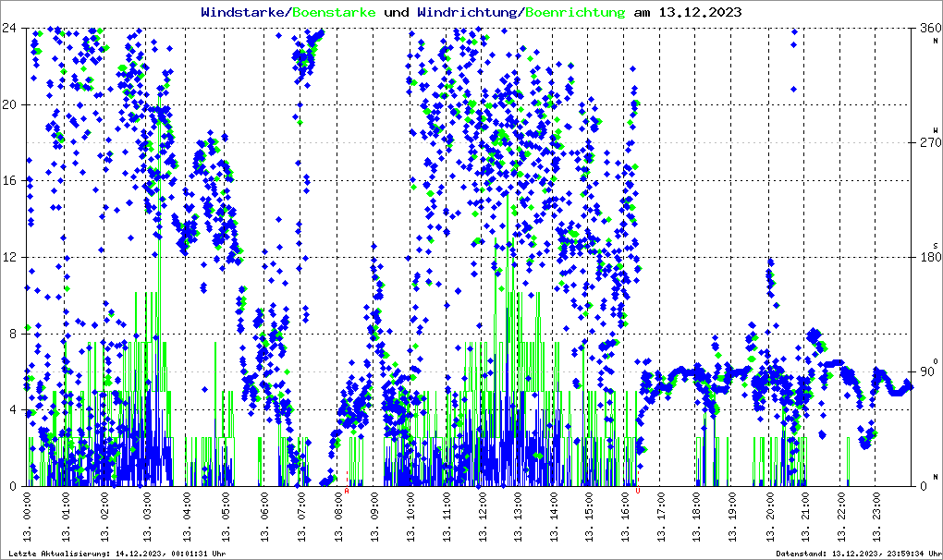Click right axis value 360
This screenshot has width=943, height=560.
tap(930, 28)
